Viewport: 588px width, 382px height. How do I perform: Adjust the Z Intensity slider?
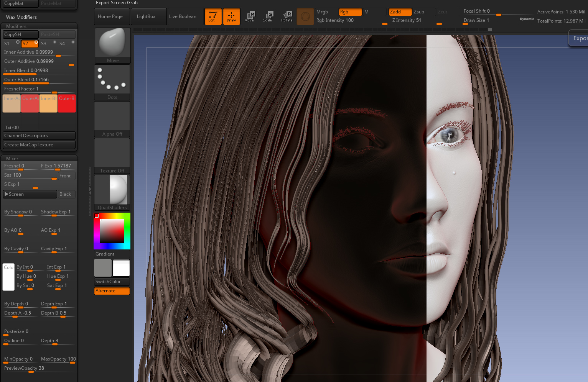point(425,21)
